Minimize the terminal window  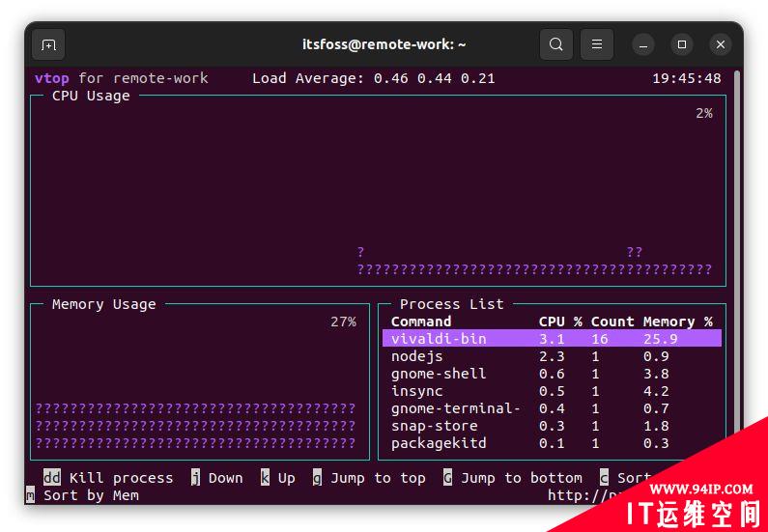tap(643, 45)
